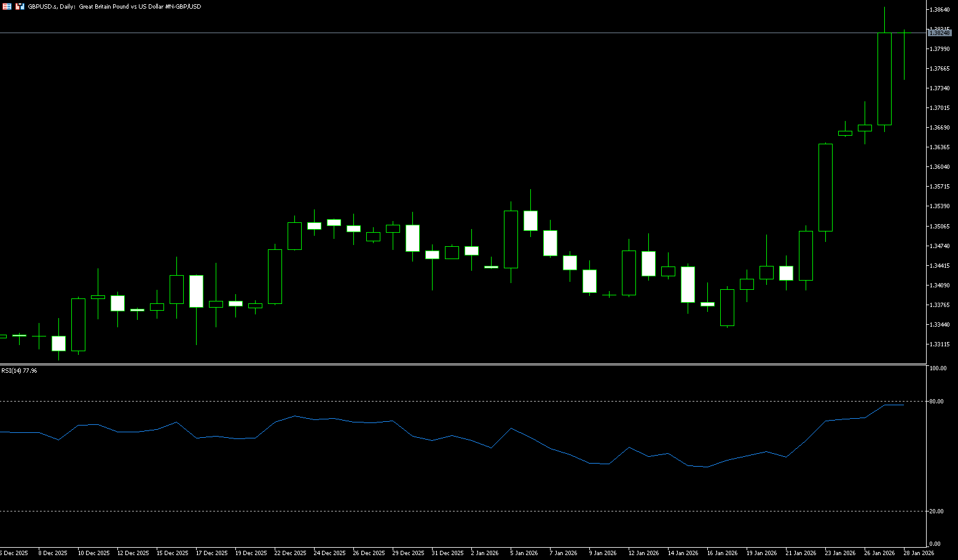Click the 1.33115 price scale label
This screenshot has height=560, width=958.
click(940, 344)
